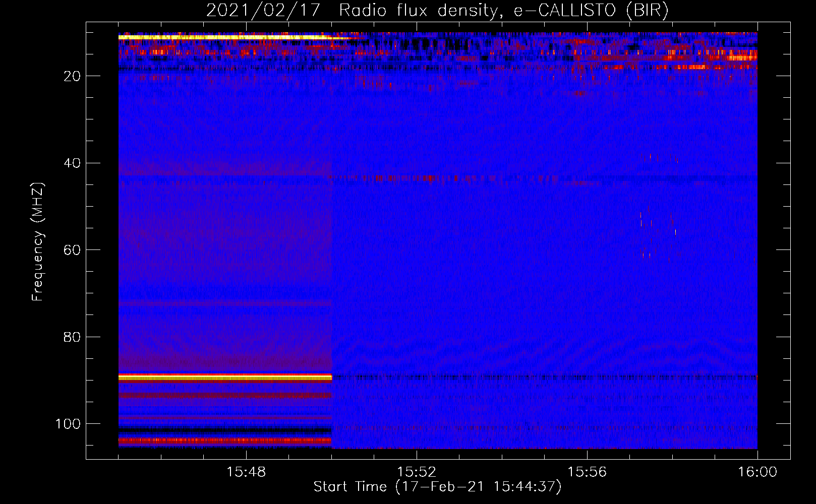Click the 'Frequency (MHZ)' y-axis label
Image resolution: width=816 pixels, height=504 pixels.
(38, 242)
